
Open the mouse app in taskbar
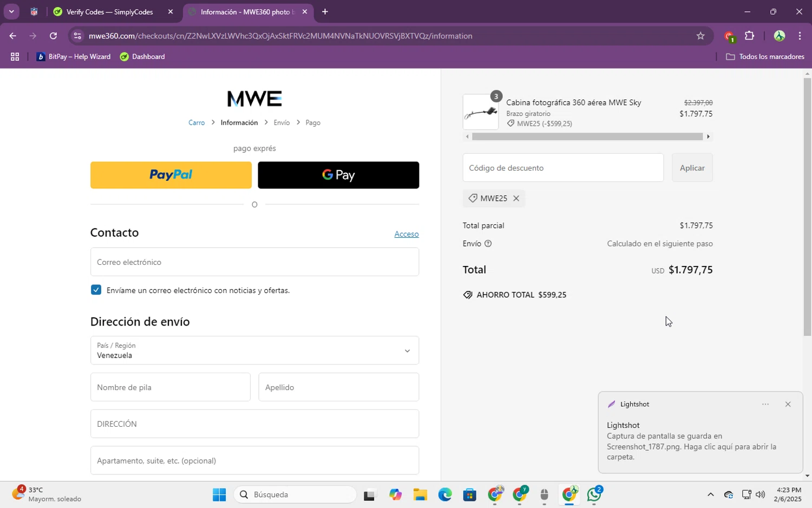pos(545,494)
